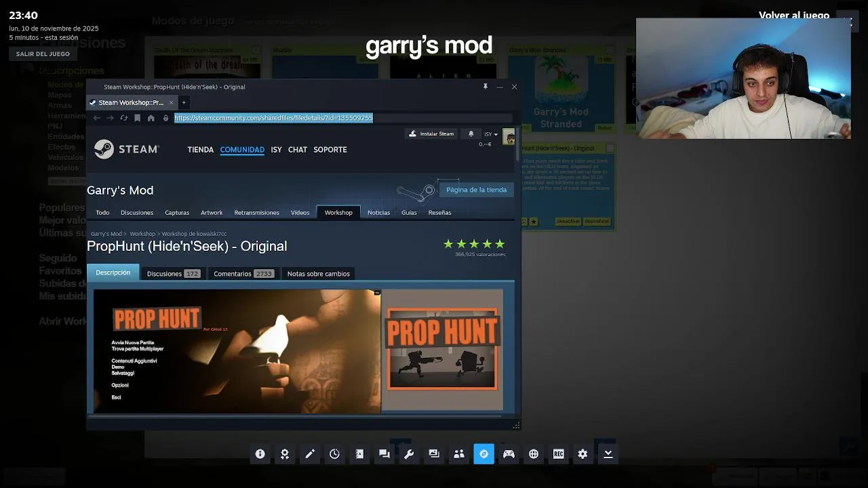Click the Steam logo in the page header
868x488 pixels.
tap(126, 149)
